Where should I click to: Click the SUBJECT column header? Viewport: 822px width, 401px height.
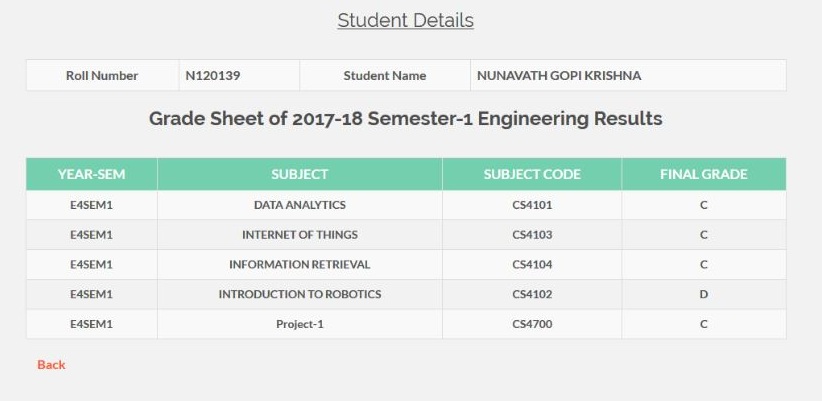pyautogui.click(x=300, y=174)
